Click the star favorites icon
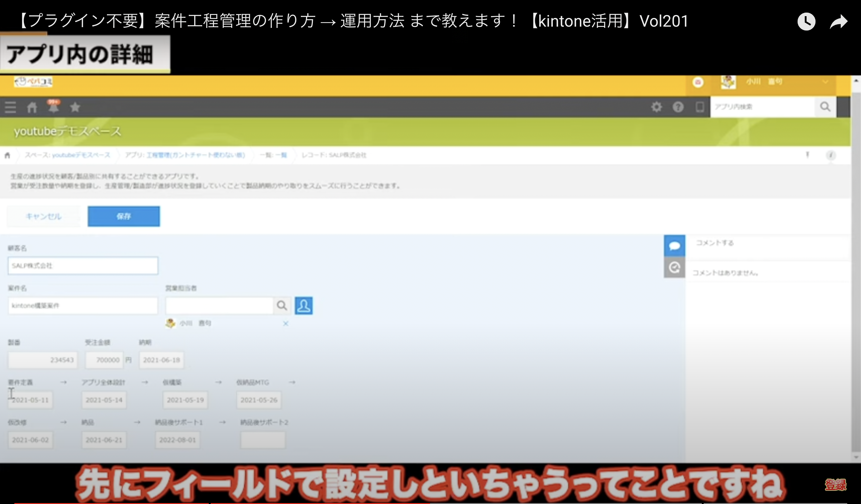 [x=75, y=107]
